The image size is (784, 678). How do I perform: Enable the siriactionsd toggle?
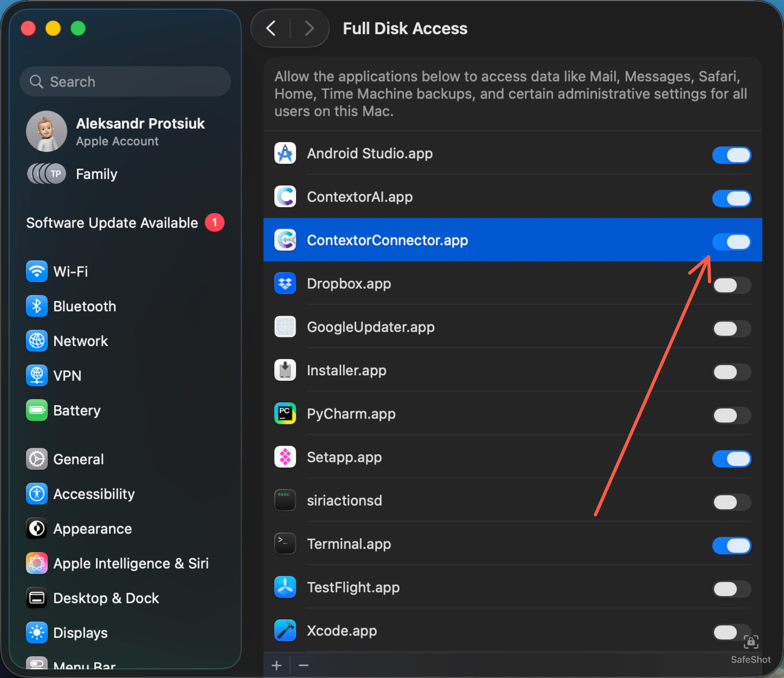coord(732,502)
